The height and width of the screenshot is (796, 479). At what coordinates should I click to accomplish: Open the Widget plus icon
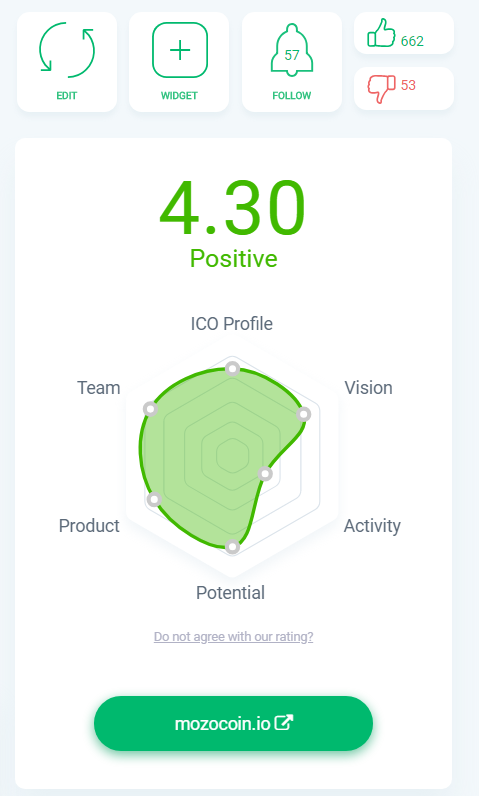pos(180,50)
